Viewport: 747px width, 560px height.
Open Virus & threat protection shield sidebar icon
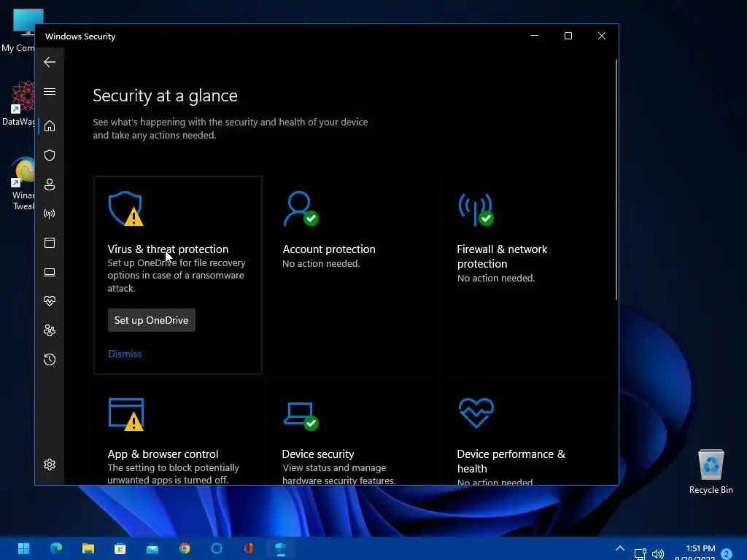point(50,155)
